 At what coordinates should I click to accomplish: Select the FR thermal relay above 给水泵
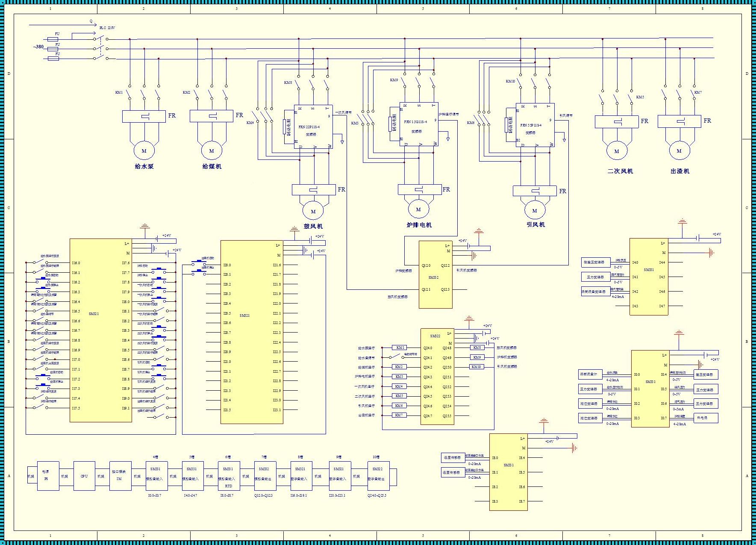(144, 116)
